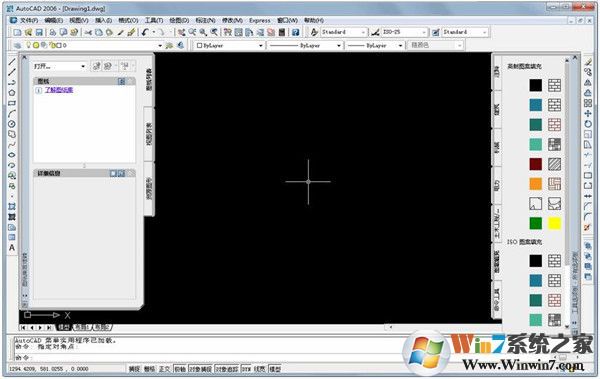Click the Match Properties brush icon
This screenshot has height=379, width=600.
(x=131, y=33)
